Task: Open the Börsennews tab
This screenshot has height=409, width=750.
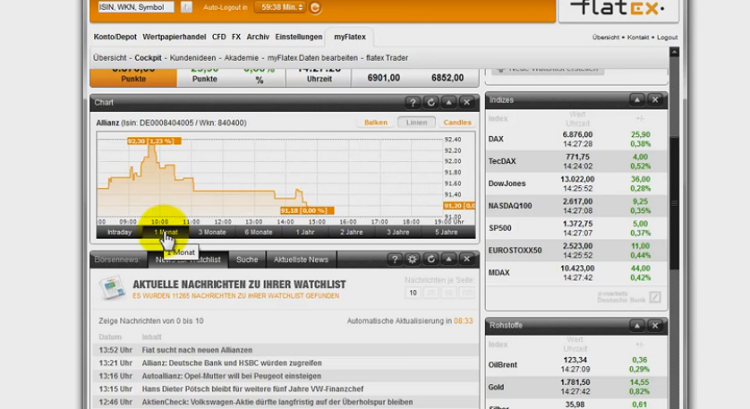Action: 116,259
